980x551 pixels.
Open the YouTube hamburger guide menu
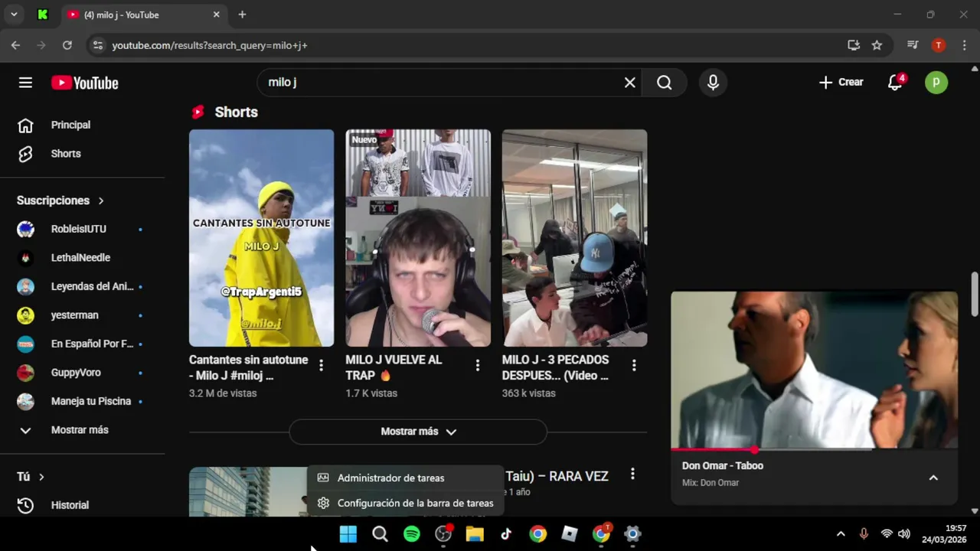pos(25,83)
